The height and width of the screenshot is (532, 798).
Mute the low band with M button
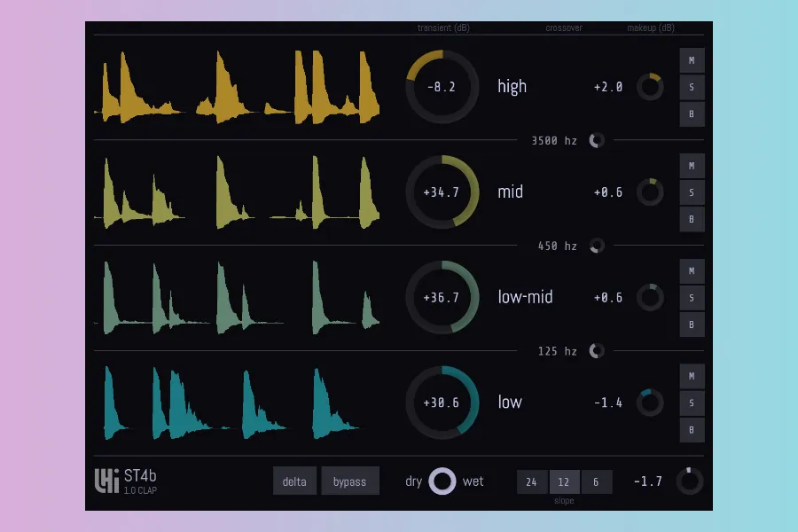[692, 376]
